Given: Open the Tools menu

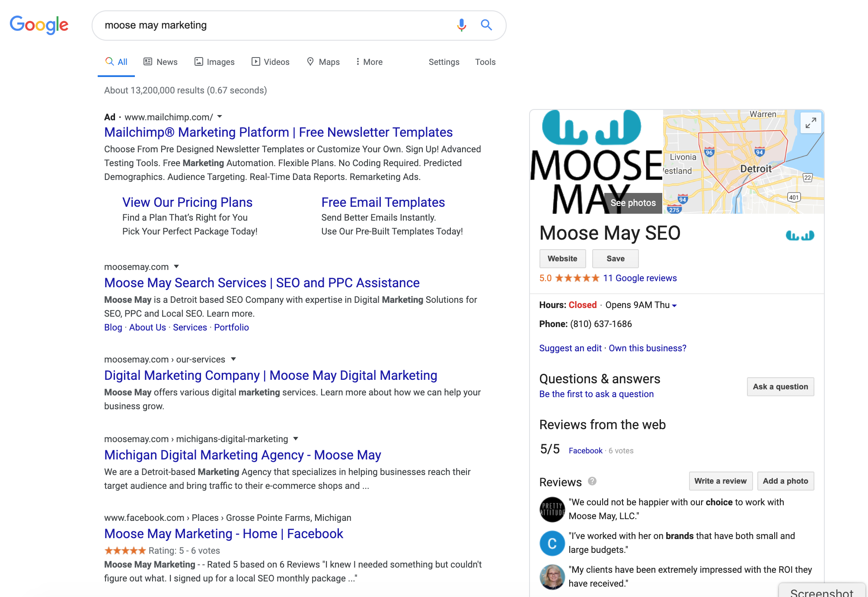Looking at the screenshot, I should pyautogui.click(x=485, y=62).
